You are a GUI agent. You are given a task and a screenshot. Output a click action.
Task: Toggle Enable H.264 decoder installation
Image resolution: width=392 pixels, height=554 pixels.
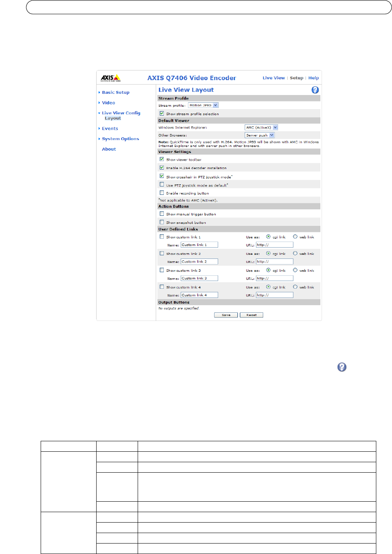point(162,167)
